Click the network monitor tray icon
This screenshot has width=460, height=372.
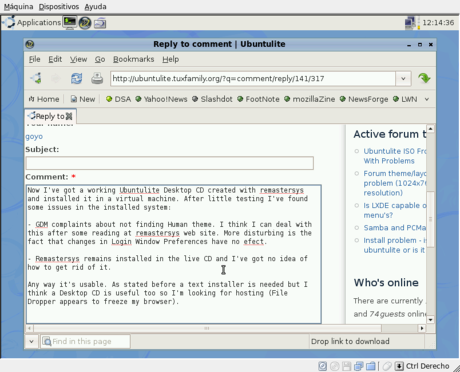[x=410, y=23]
